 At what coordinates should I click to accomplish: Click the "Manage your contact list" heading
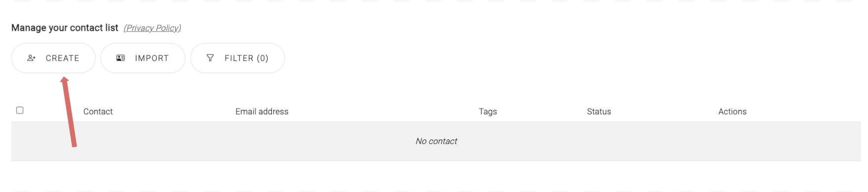pyautogui.click(x=65, y=28)
